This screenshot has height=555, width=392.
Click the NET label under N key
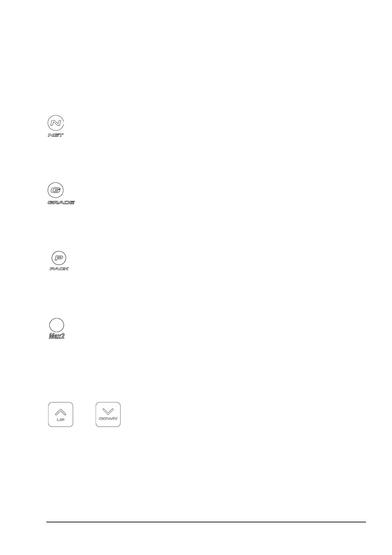[x=56, y=135]
